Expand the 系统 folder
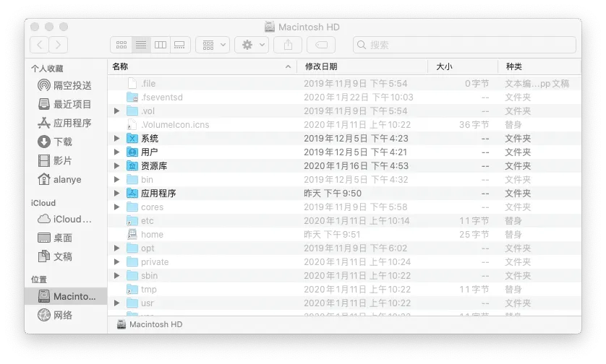 click(116, 138)
